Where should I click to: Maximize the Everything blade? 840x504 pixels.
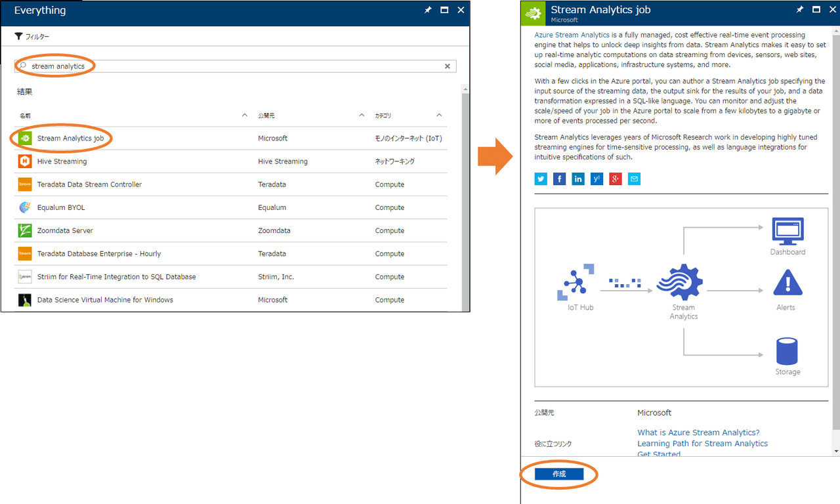pos(444,10)
